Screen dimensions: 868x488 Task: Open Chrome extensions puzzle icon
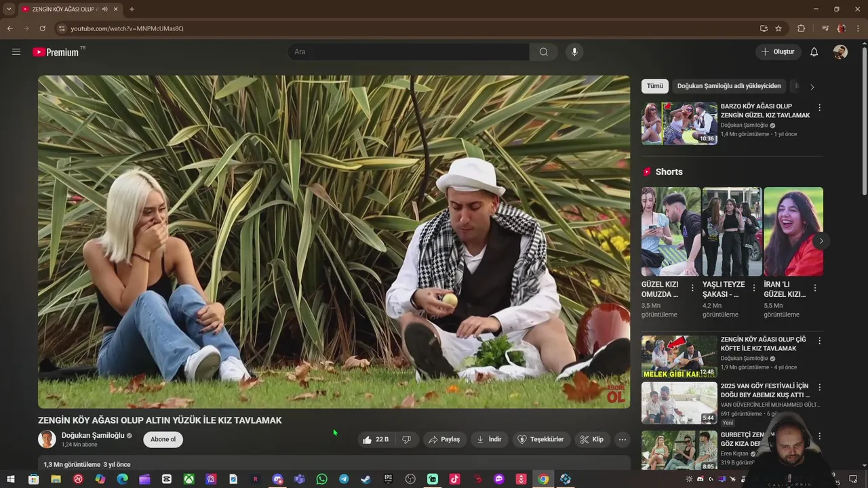(801, 28)
